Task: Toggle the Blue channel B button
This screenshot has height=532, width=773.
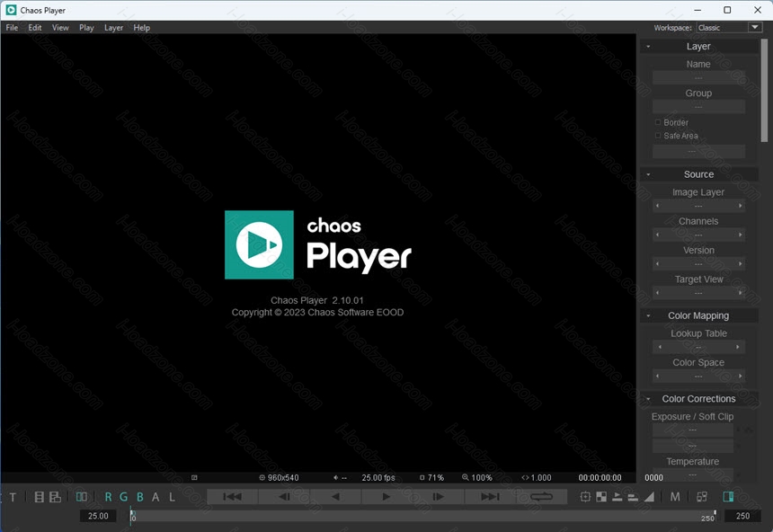Action: 140,497
